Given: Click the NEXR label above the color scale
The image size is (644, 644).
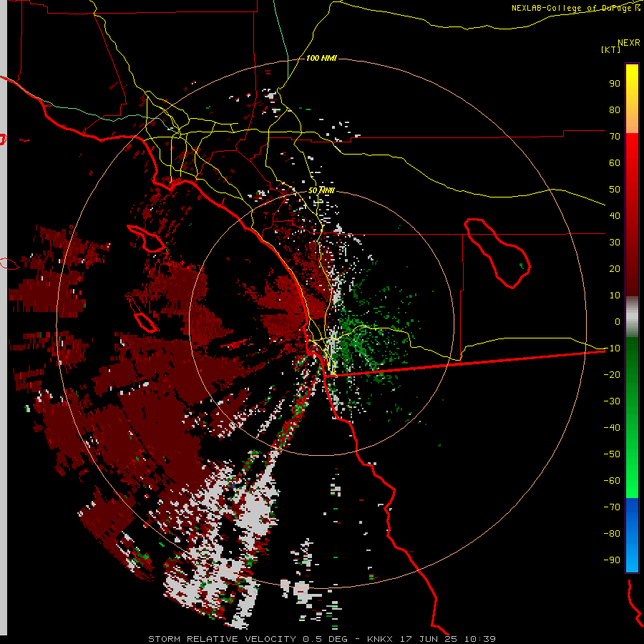Looking at the screenshot, I should (x=628, y=43).
